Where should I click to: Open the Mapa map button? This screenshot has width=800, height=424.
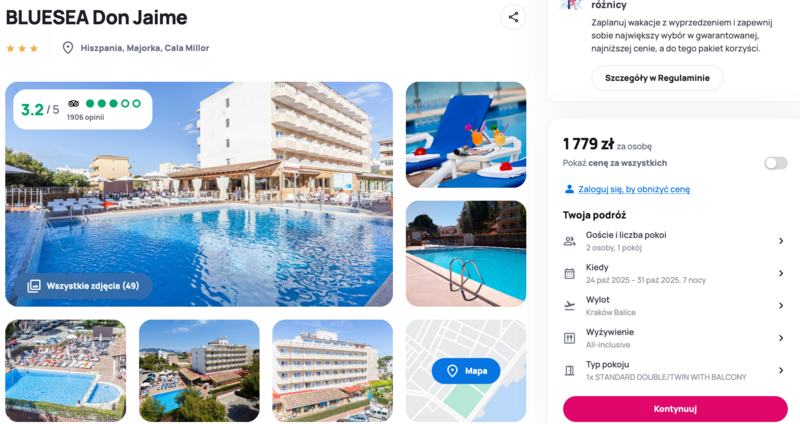[466, 371]
